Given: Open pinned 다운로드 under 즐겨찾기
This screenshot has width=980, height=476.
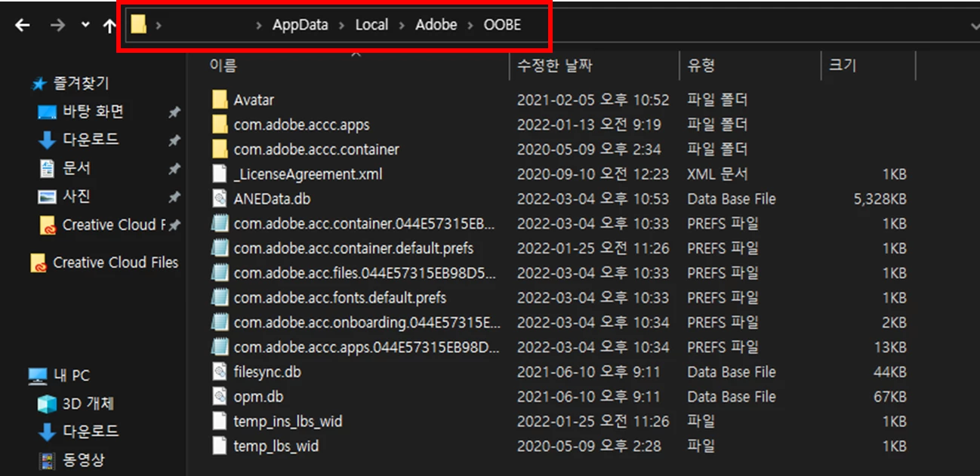Looking at the screenshot, I should (x=91, y=140).
